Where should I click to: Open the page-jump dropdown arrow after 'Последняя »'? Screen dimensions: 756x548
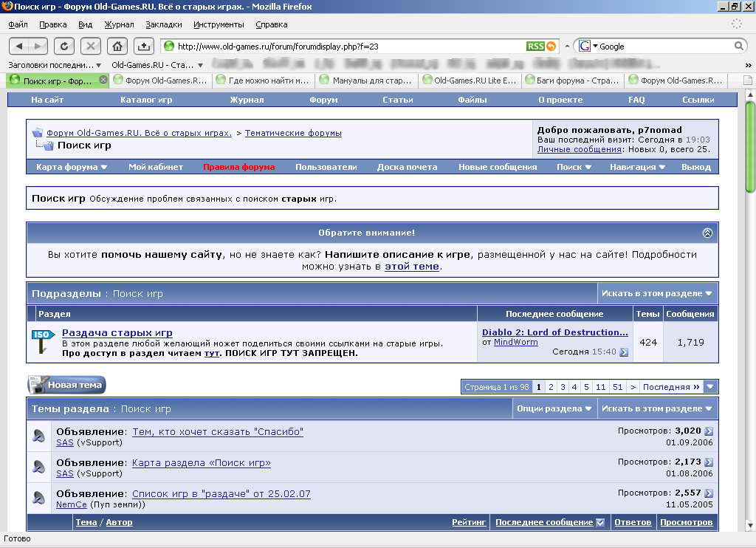(711, 387)
